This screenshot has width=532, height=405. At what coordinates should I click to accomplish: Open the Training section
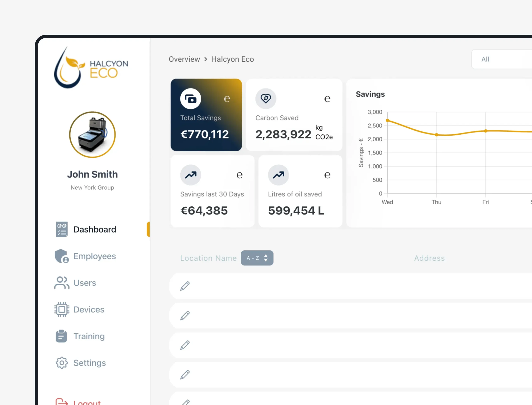(89, 336)
